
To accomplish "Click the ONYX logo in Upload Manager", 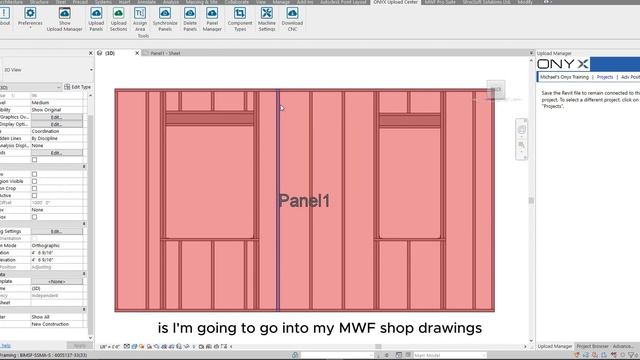I will (563, 64).
